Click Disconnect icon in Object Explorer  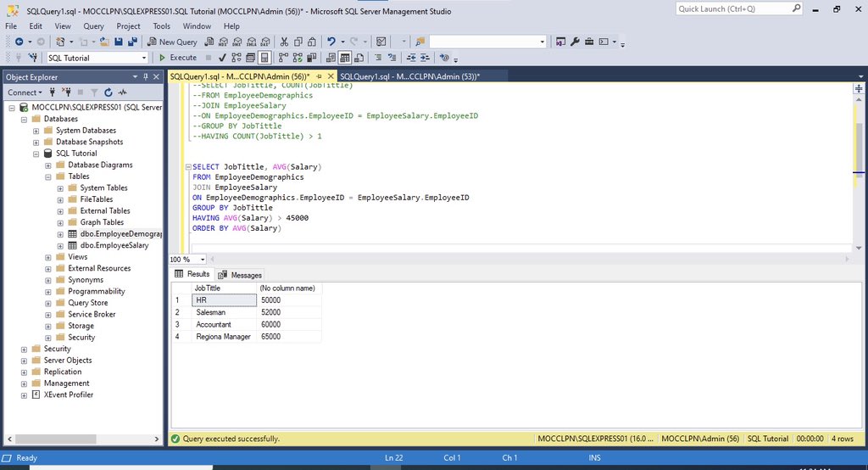pos(66,92)
